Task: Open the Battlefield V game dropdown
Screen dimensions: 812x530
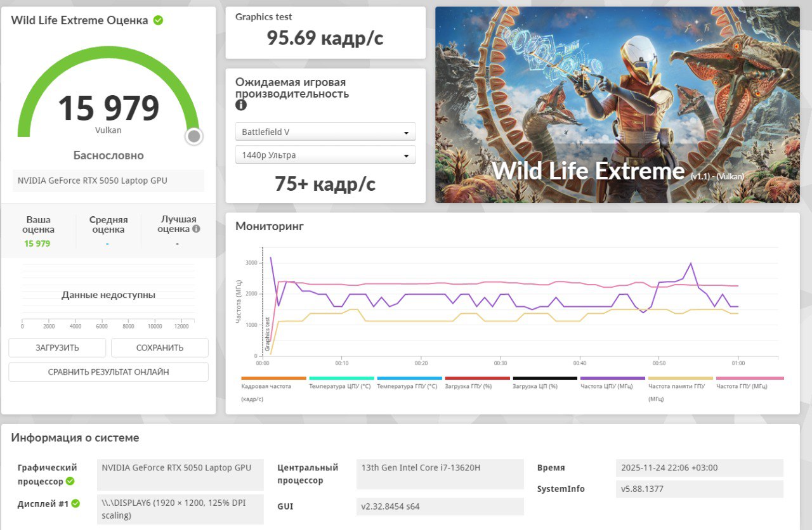Action: (325, 132)
